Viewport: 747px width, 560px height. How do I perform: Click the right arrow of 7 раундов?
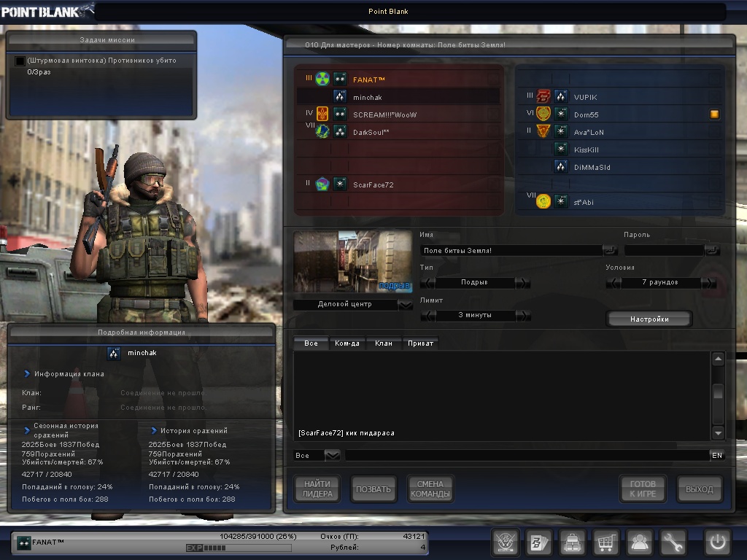tap(709, 283)
